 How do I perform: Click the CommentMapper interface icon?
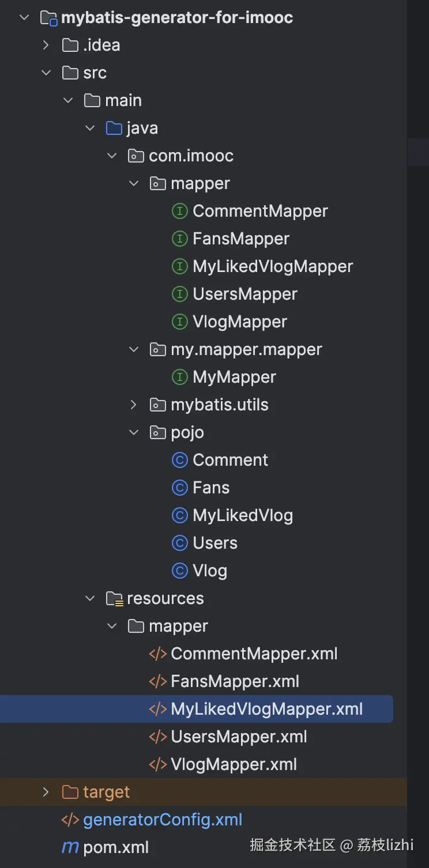pyautogui.click(x=180, y=212)
